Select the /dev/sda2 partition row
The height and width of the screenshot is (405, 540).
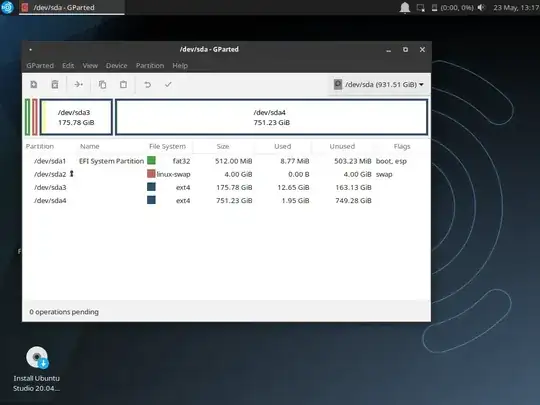tap(226, 174)
